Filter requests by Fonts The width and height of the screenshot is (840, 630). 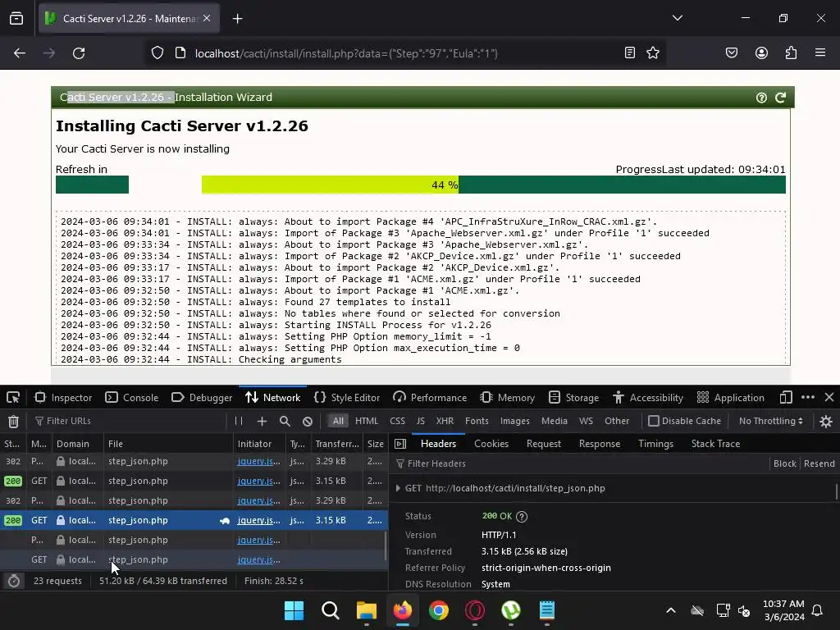(477, 421)
